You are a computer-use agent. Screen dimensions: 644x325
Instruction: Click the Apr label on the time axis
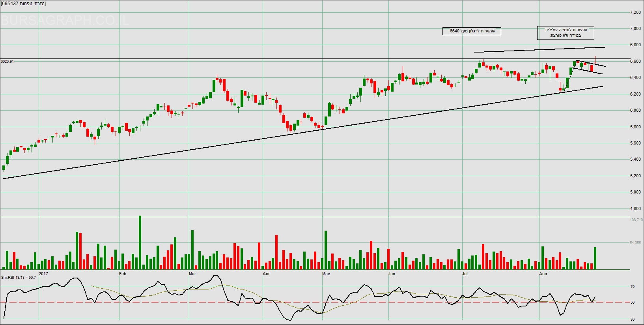click(x=266, y=274)
